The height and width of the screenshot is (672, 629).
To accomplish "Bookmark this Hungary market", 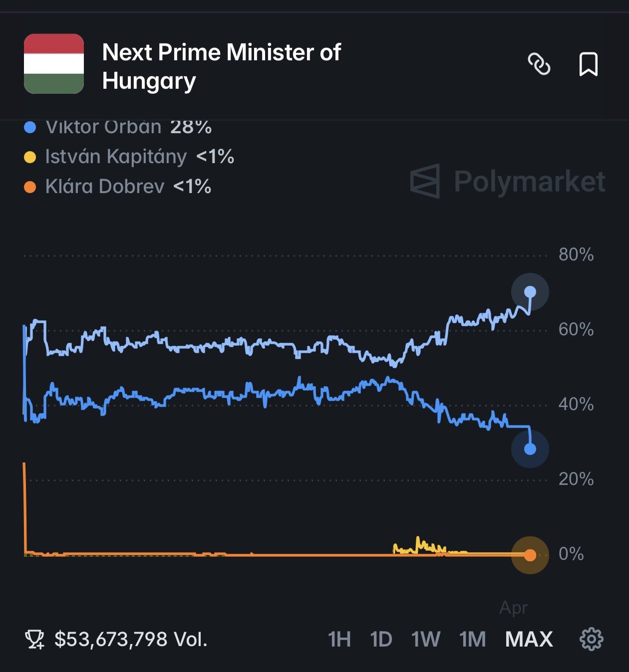I will point(588,64).
